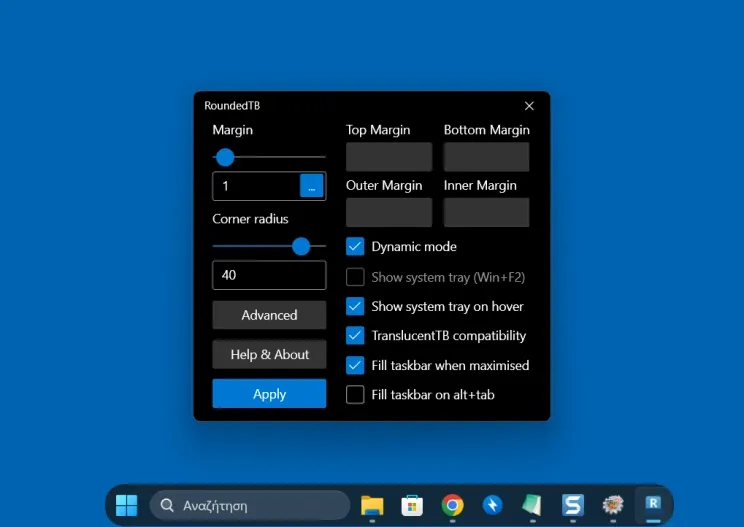Click the Apply button
The height and width of the screenshot is (527, 744).
(x=269, y=394)
